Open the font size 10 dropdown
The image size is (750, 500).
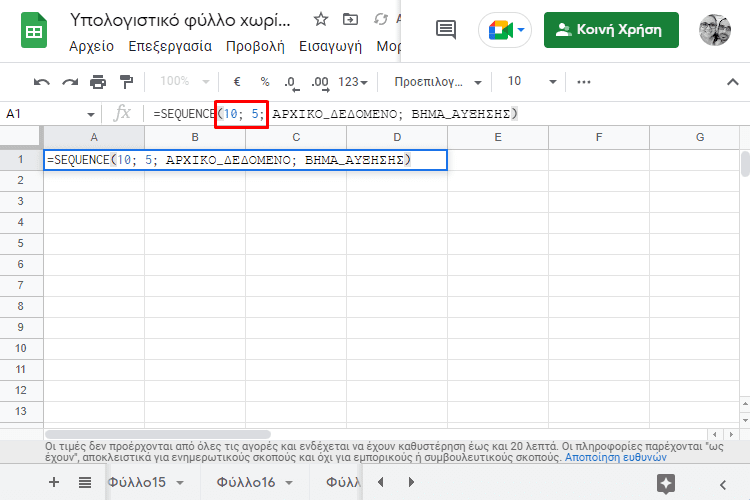pyautogui.click(x=532, y=81)
